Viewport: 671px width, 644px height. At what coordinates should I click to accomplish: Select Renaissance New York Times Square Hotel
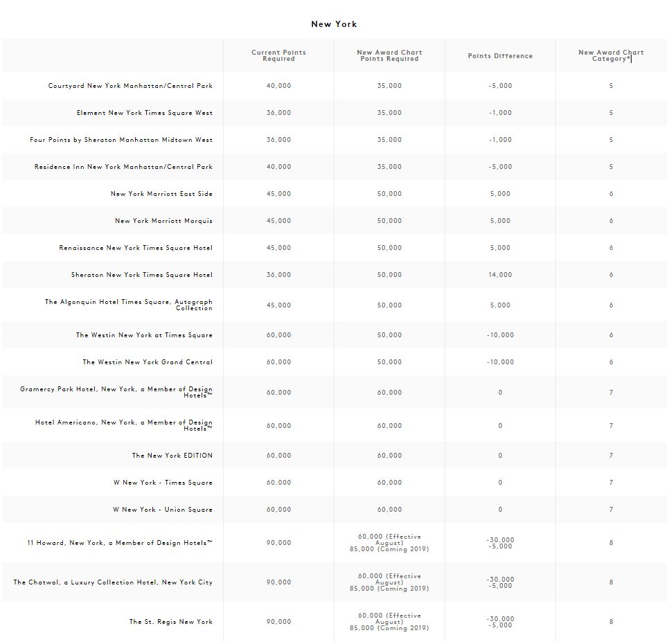point(136,248)
